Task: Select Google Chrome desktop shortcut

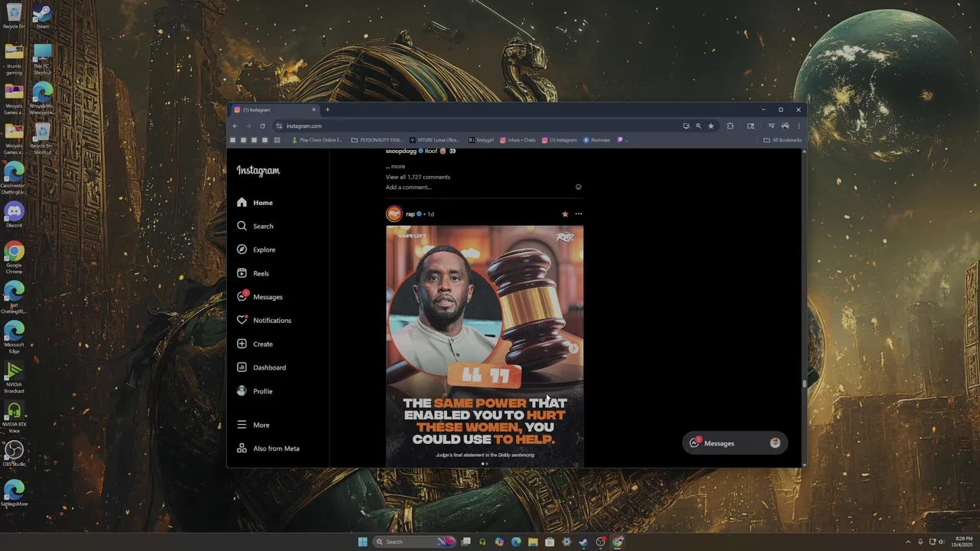Action: click(14, 257)
